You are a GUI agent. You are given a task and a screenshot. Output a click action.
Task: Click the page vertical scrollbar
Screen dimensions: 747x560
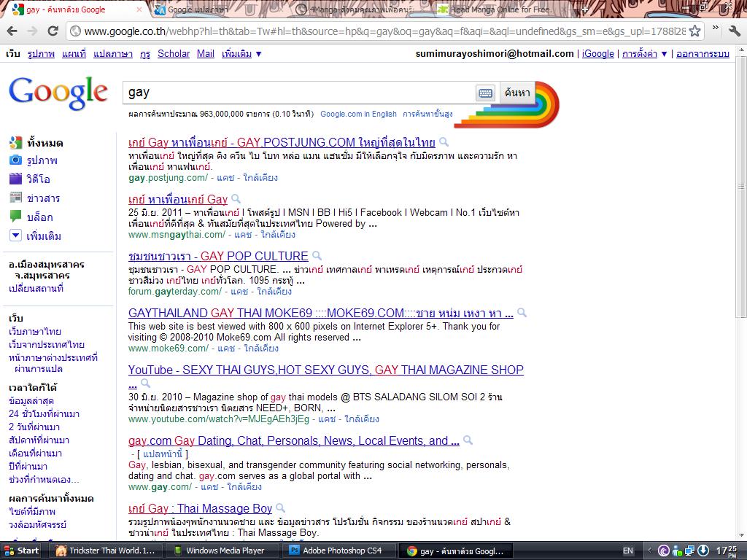(741, 186)
